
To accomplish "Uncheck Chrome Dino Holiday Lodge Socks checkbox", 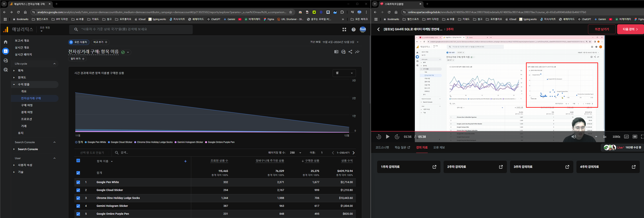I will coord(78,198).
